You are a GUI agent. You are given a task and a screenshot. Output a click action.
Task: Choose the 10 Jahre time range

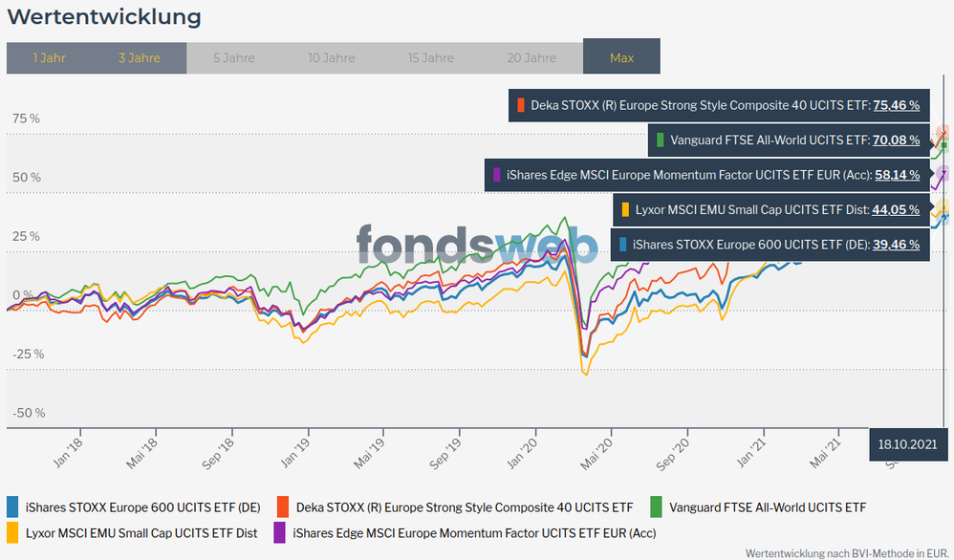coord(332,57)
